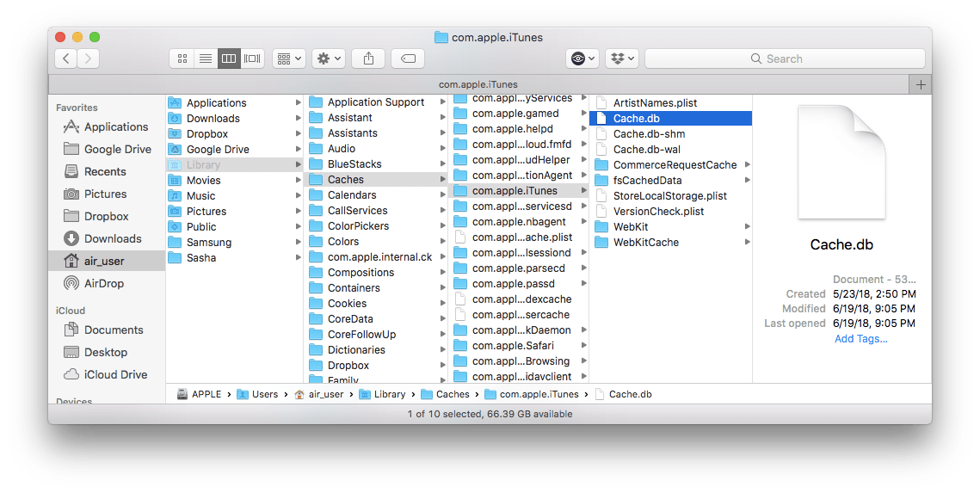Click Library in the path bar

coord(383,394)
